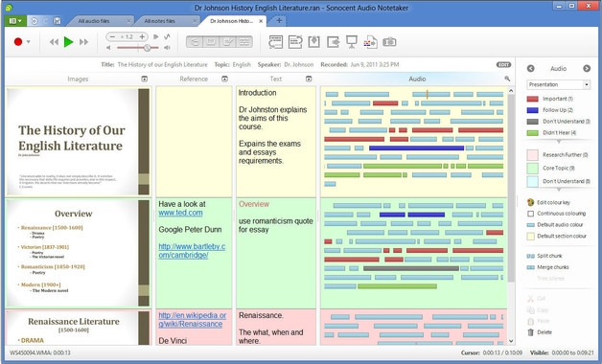The width and height of the screenshot is (602, 364).
Task: Click Delete with the trash icon
Action: click(x=540, y=332)
